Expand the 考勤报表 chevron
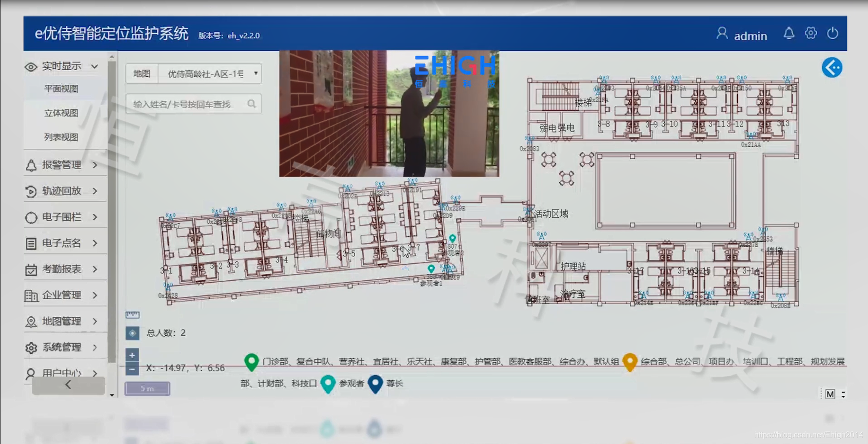 point(95,269)
